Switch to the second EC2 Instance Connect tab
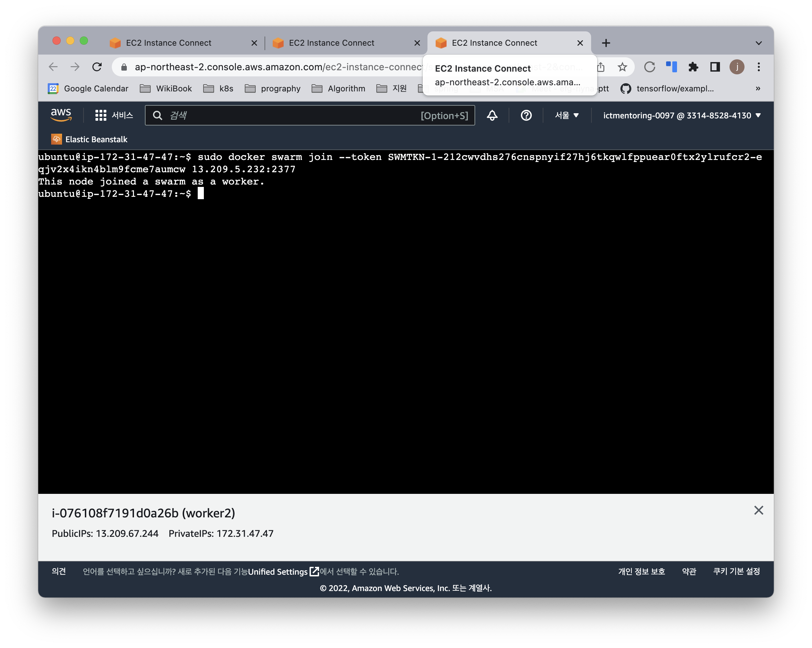The image size is (812, 648). (x=331, y=43)
